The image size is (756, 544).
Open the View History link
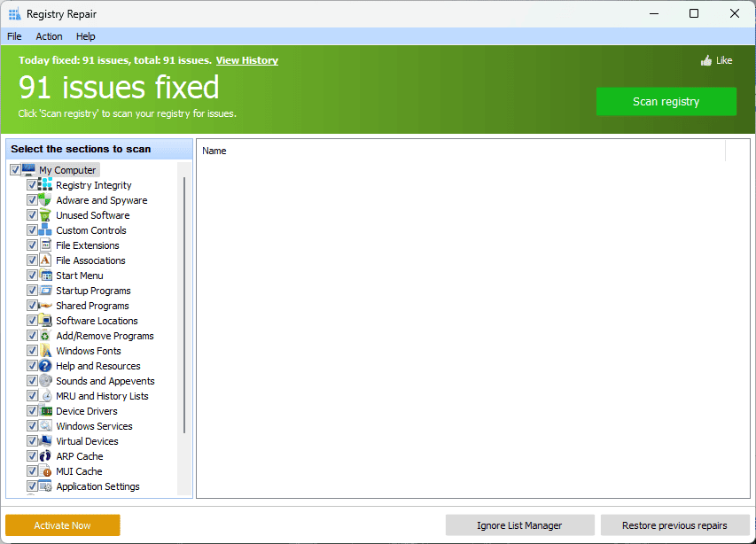(x=247, y=60)
